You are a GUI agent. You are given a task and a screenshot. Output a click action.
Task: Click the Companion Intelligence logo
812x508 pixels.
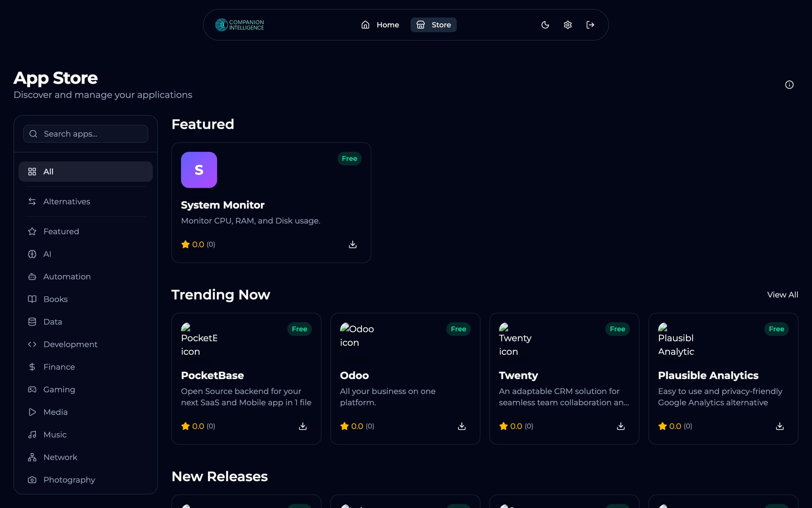240,25
